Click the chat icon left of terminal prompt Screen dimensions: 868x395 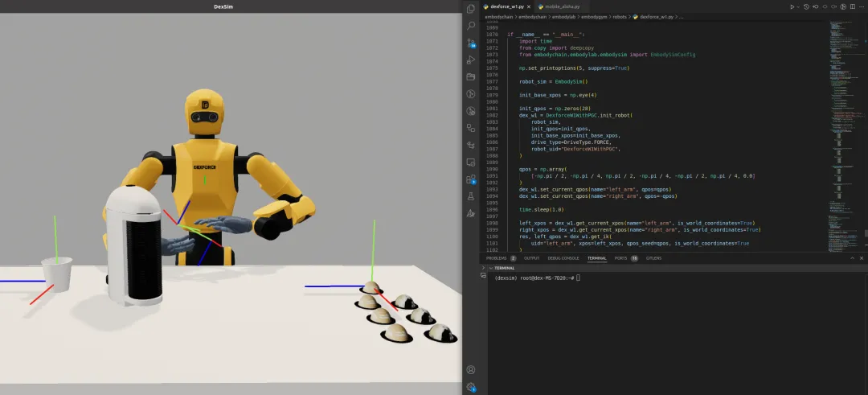pyautogui.click(x=483, y=275)
